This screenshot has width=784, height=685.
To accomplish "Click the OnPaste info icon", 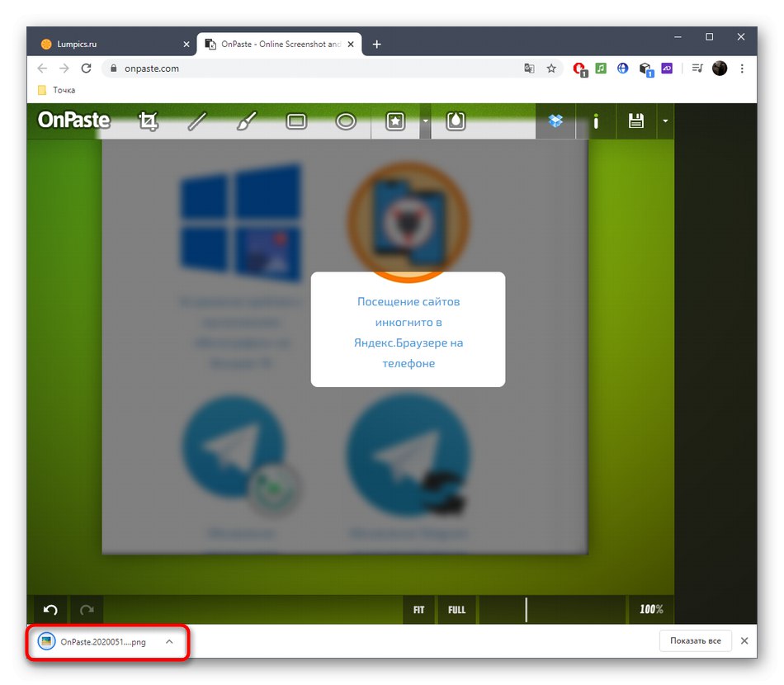I will click(596, 120).
